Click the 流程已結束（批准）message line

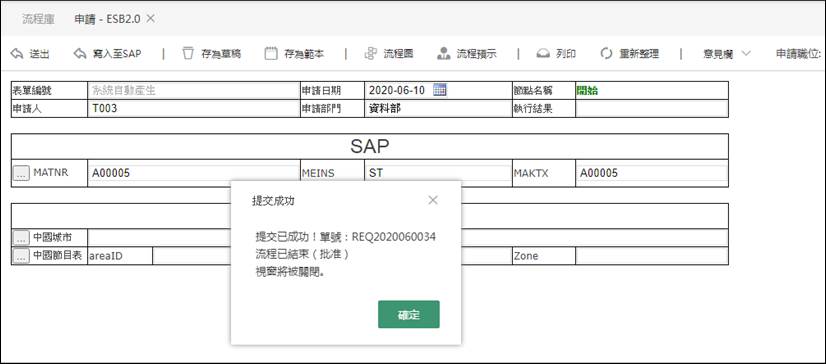coord(302,255)
